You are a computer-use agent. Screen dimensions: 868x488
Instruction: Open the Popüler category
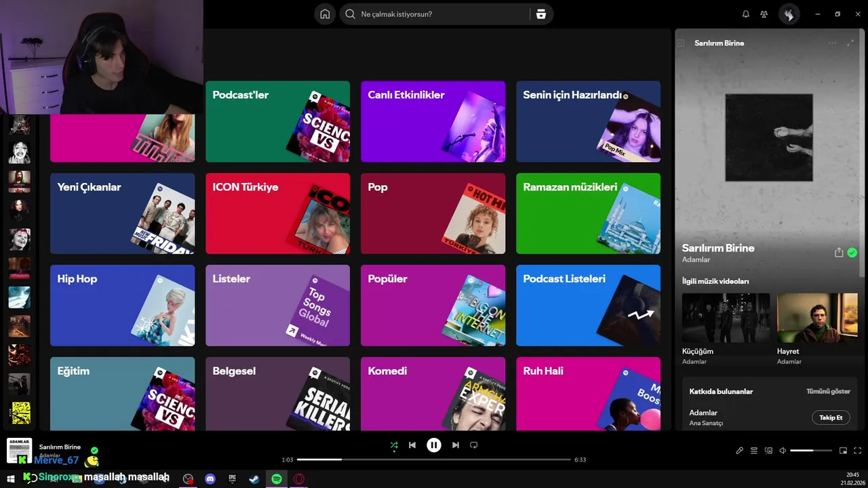pos(433,306)
